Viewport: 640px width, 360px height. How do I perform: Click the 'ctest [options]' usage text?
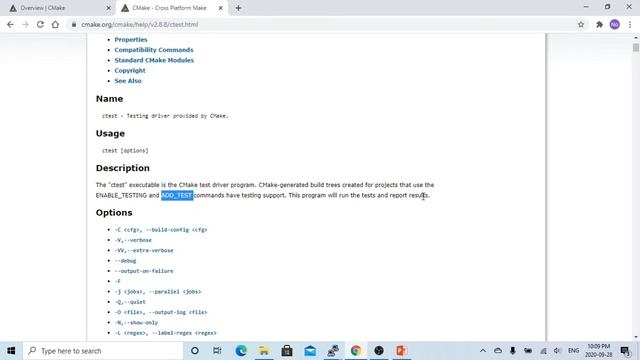coord(125,151)
